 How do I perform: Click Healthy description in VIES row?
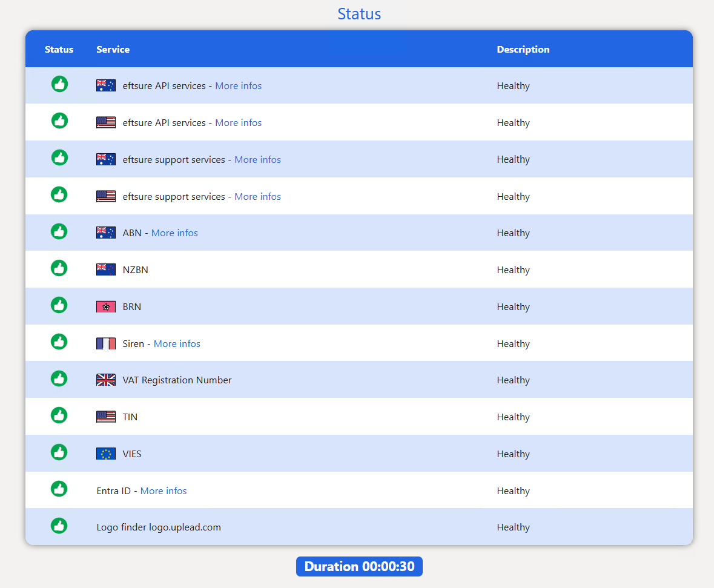point(513,454)
